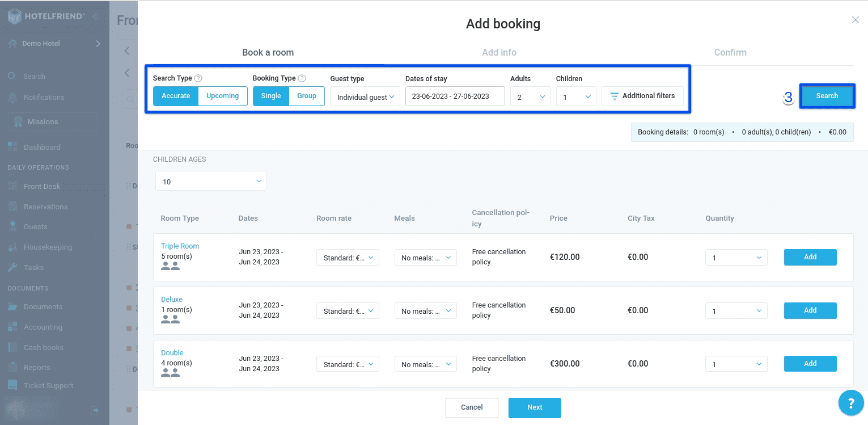Open the Double room details link
868x425 pixels.
click(x=172, y=352)
